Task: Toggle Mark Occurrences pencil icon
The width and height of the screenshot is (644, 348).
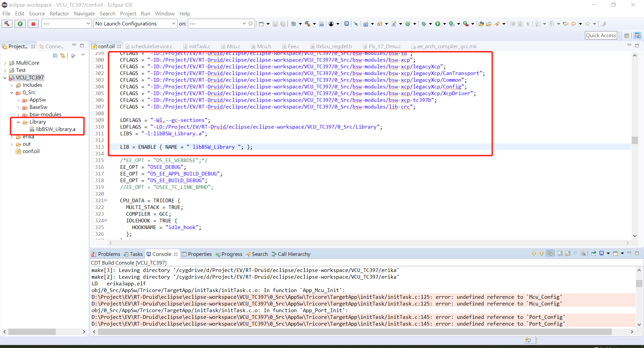Action: coord(603,24)
